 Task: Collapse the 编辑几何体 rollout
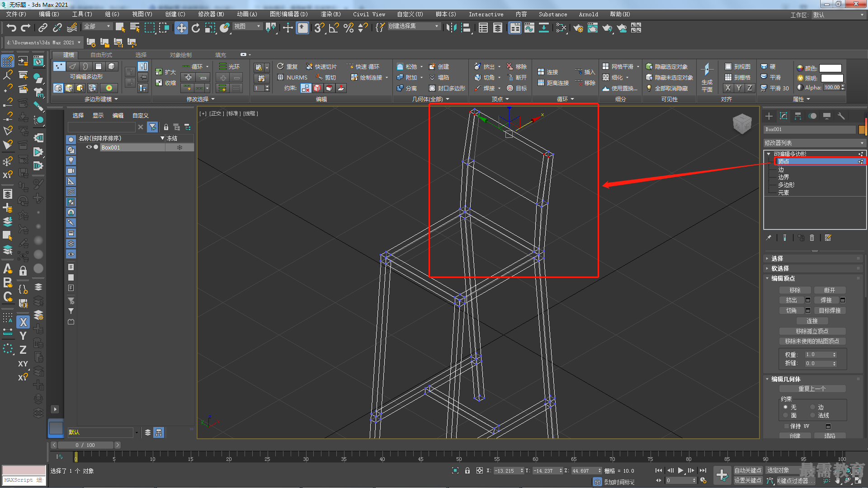pos(814,379)
